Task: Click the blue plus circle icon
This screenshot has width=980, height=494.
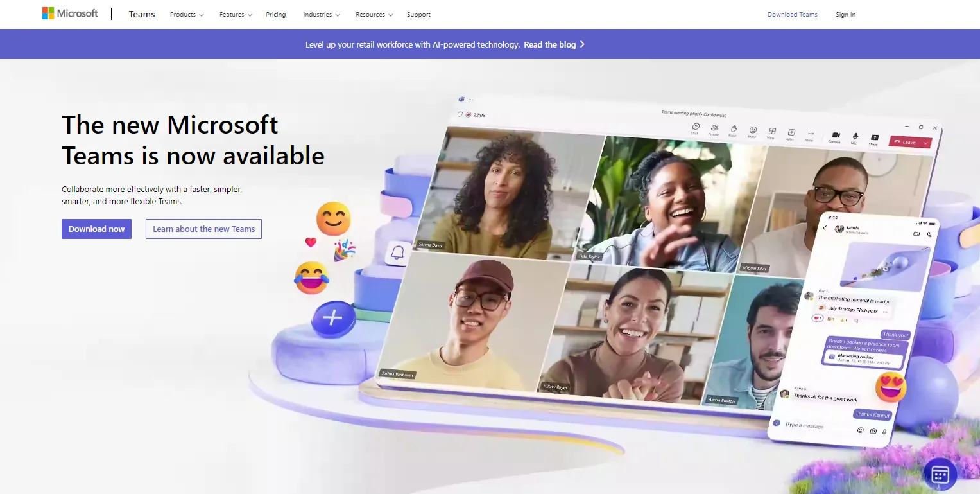Action: click(332, 318)
